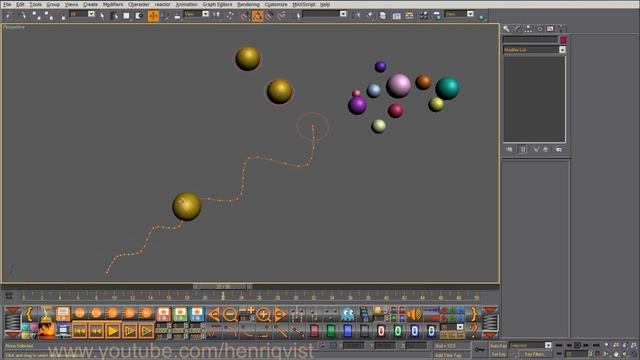The height and width of the screenshot is (360, 640).
Task: Toggle Show End Result in modifier stack
Action: pos(523,149)
